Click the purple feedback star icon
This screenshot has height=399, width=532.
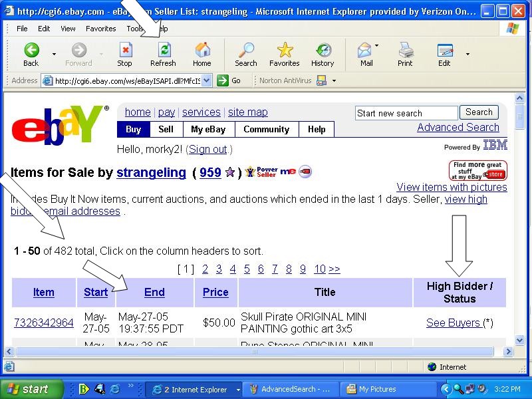230,172
